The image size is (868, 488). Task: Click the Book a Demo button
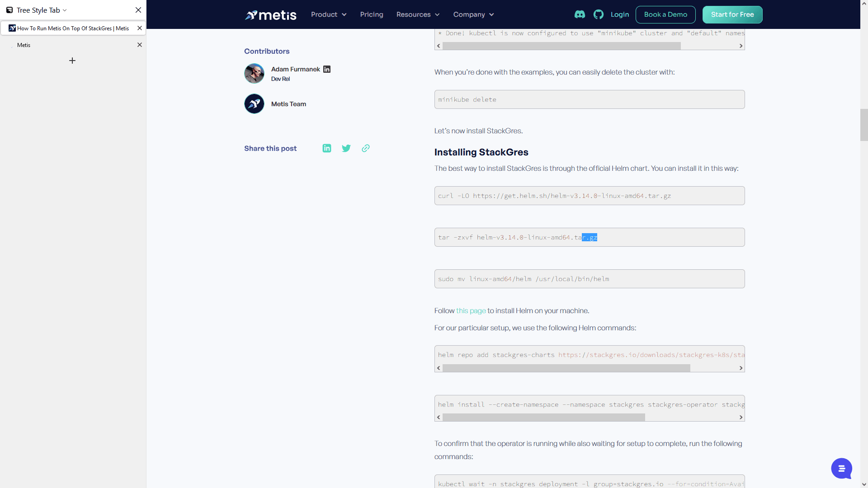coord(665,14)
